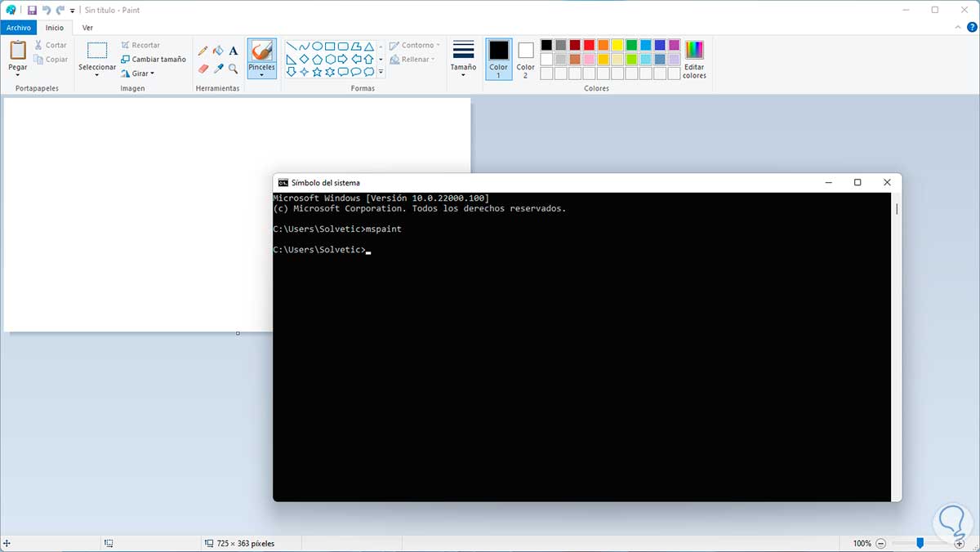The image size is (980, 552).
Task: Pick the orange color swatch
Action: (x=603, y=45)
